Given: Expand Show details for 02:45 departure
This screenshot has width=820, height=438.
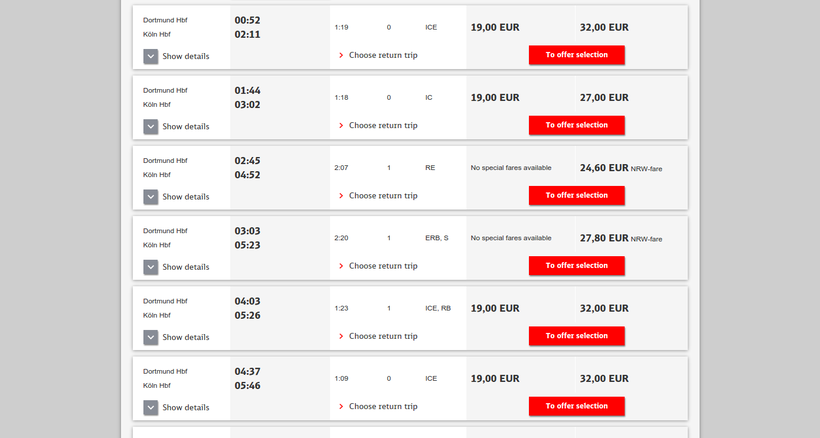Looking at the screenshot, I should click(x=176, y=197).
